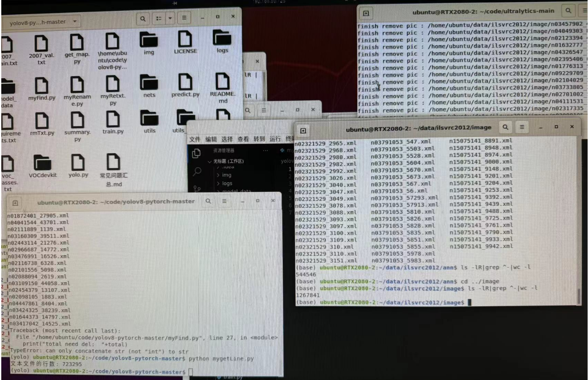
Task: Expand the yolov8-py...h-master path dropdown
Action: click(75, 21)
